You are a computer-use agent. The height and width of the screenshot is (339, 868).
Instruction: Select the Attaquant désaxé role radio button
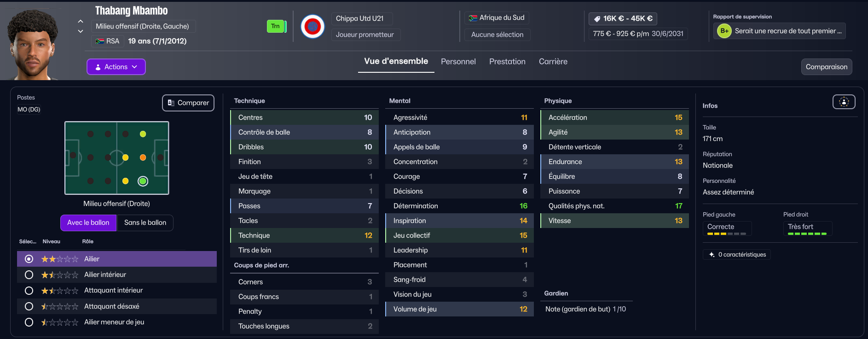(x=29, y=306)
